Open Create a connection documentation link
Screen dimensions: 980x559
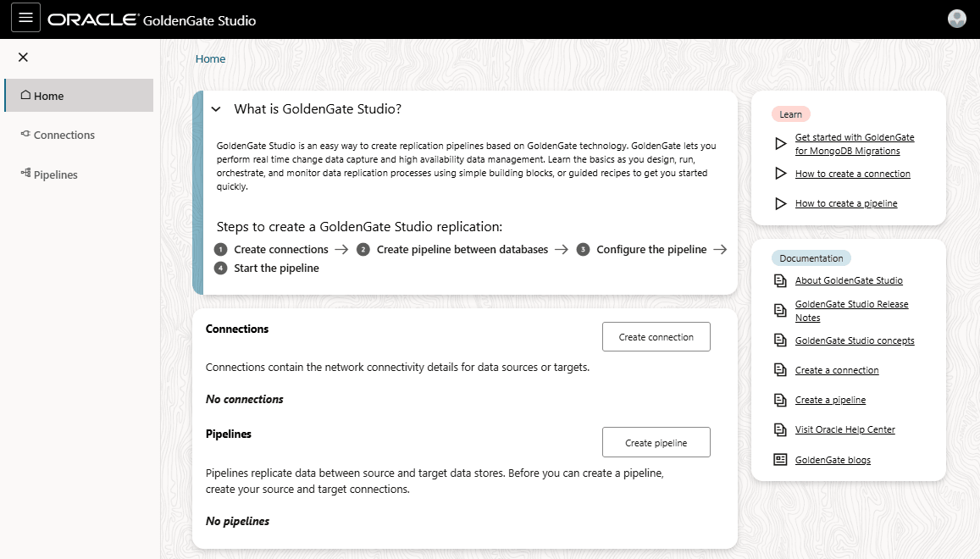[x=837, y=370]
